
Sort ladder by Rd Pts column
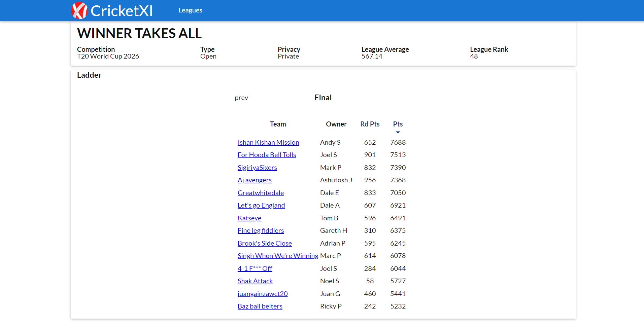pos(370,124)
